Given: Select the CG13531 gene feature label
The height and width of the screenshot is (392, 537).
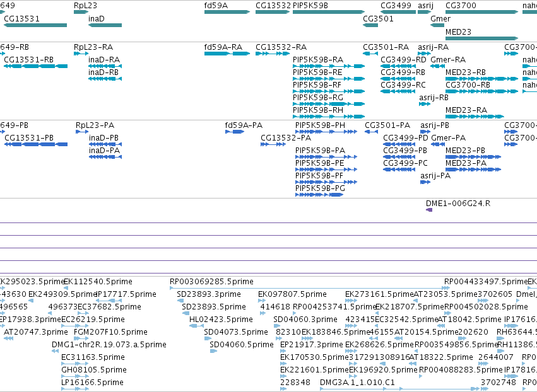Looking at the screenshot, I should tap(21, 18).
